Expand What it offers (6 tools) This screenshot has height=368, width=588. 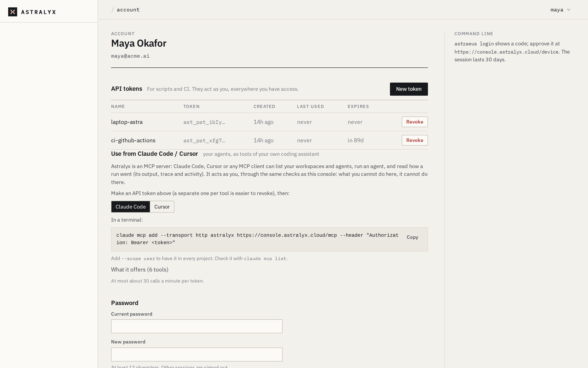140,269
